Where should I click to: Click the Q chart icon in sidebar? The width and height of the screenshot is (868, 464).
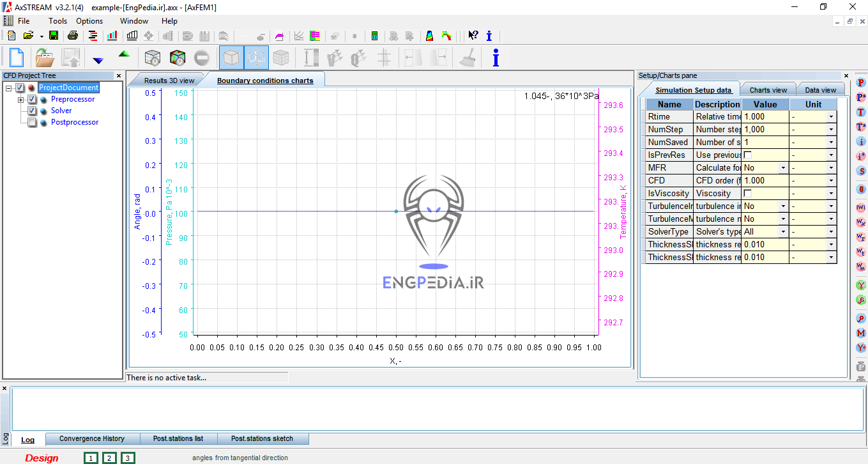[861, 189]
